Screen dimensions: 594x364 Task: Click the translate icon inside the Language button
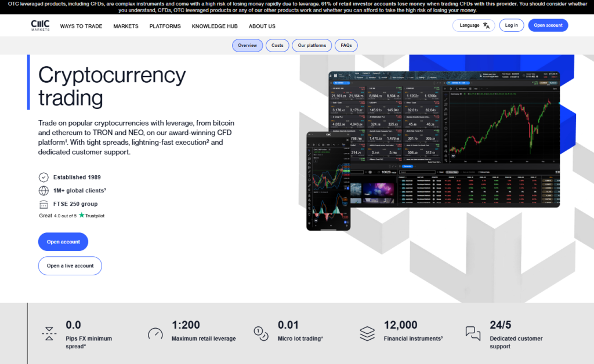486,25
